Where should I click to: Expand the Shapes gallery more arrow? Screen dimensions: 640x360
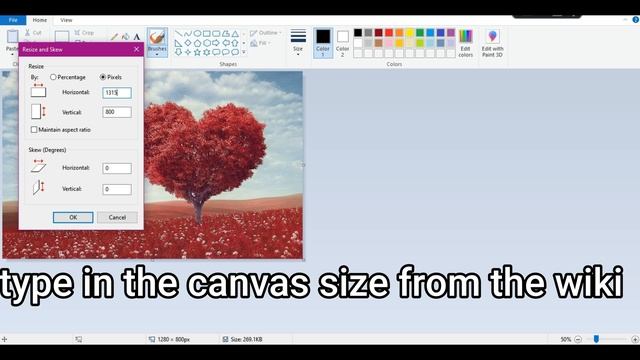click(x=244, y=52)
